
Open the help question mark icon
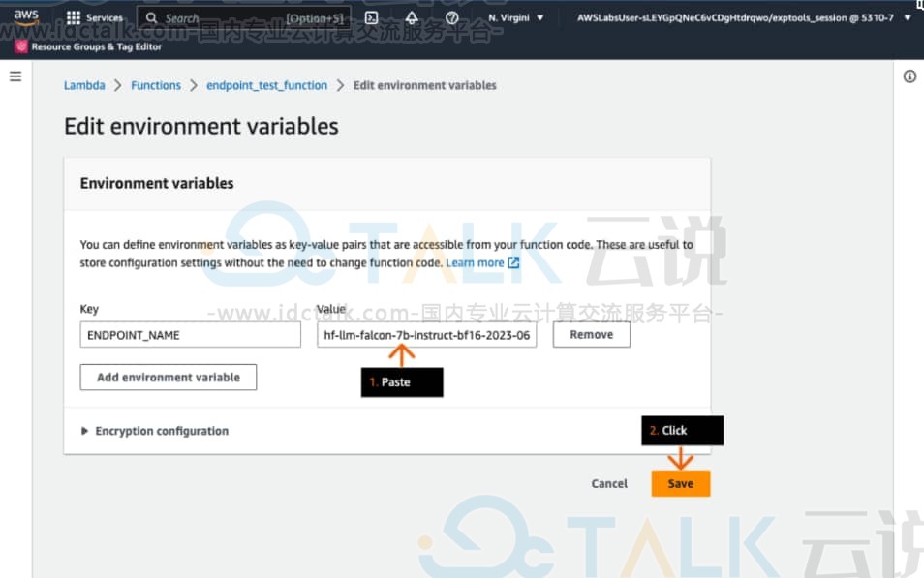tap(452, 17)
